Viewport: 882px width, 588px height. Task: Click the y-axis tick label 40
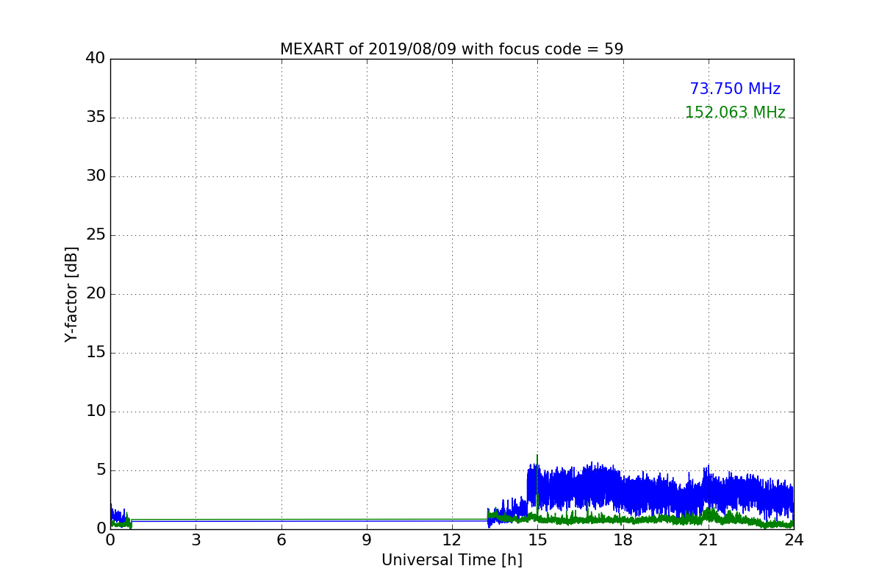96,59
